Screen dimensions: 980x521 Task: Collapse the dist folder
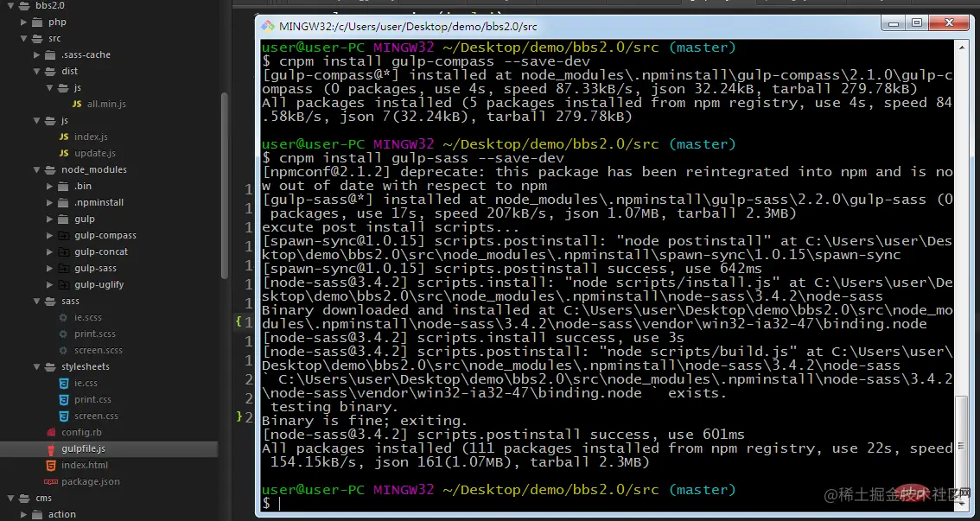38,71
